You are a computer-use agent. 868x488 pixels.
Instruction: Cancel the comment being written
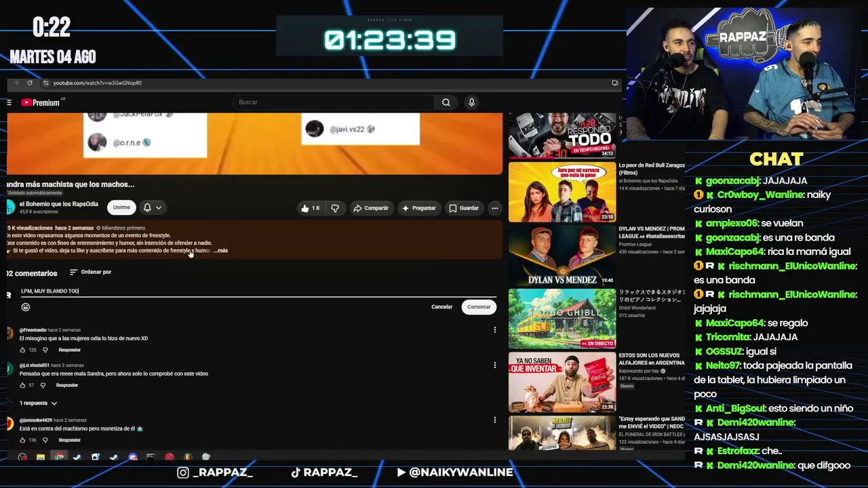(441, 307)
